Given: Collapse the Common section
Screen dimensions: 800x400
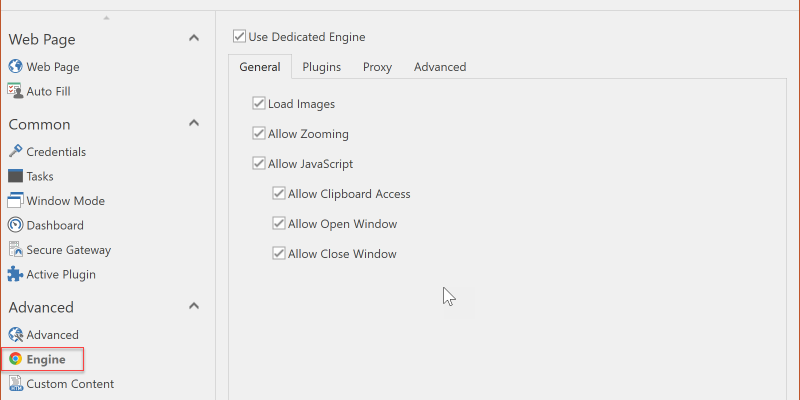Looking at the screenshot, I should coord(194,124).
